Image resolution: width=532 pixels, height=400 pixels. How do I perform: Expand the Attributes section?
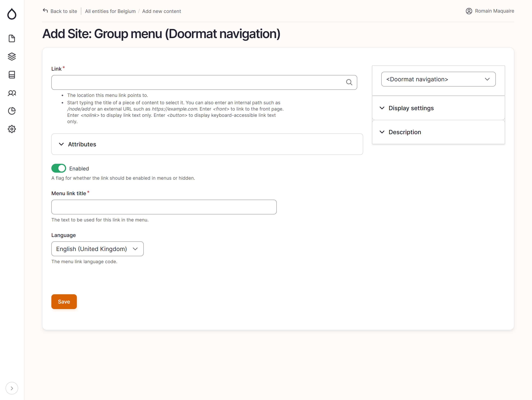pyautogui.click(x=207, y=144)
